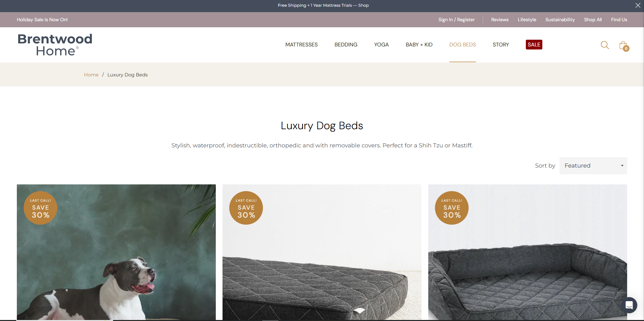Open the Bedding menu
644x321 pixels.
click(x=346, y=45)
